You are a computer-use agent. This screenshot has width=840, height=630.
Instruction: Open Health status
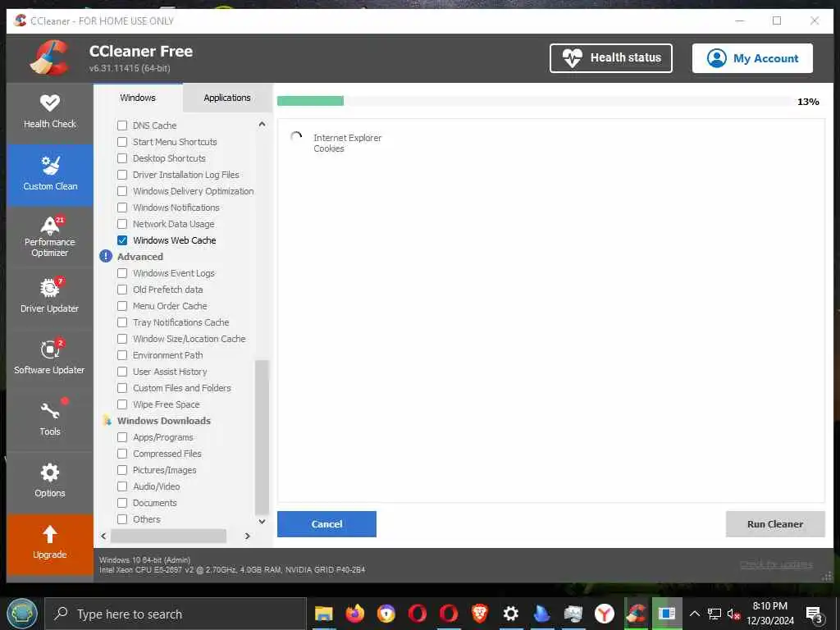tap(610, 58)
